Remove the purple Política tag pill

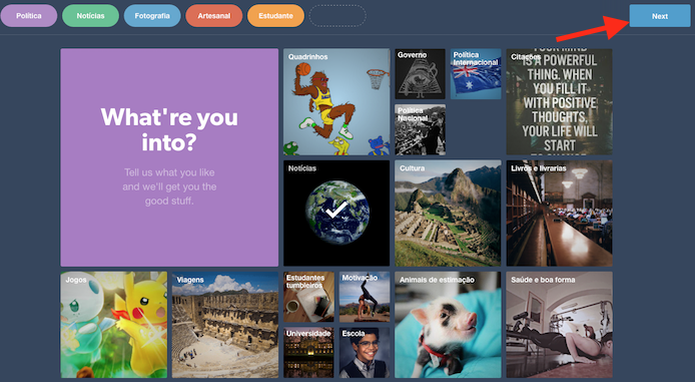[x=29, y=16]
